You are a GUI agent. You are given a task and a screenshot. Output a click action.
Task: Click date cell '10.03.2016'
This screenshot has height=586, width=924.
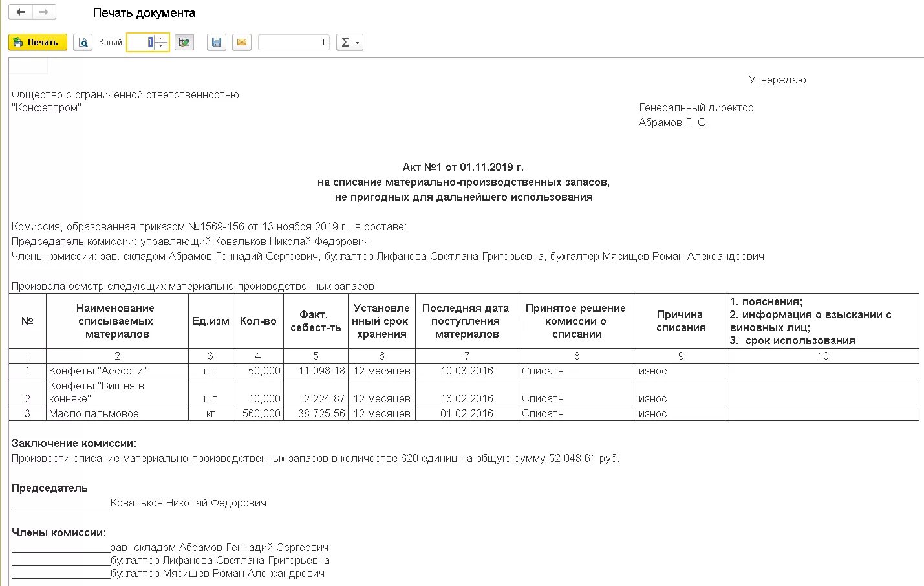tap(467, 371)
